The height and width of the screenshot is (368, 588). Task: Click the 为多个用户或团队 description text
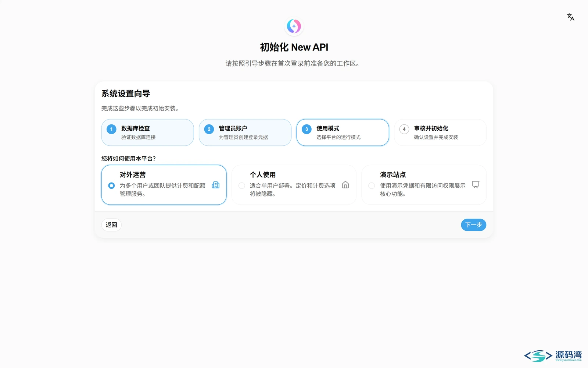tap(162, 190)
